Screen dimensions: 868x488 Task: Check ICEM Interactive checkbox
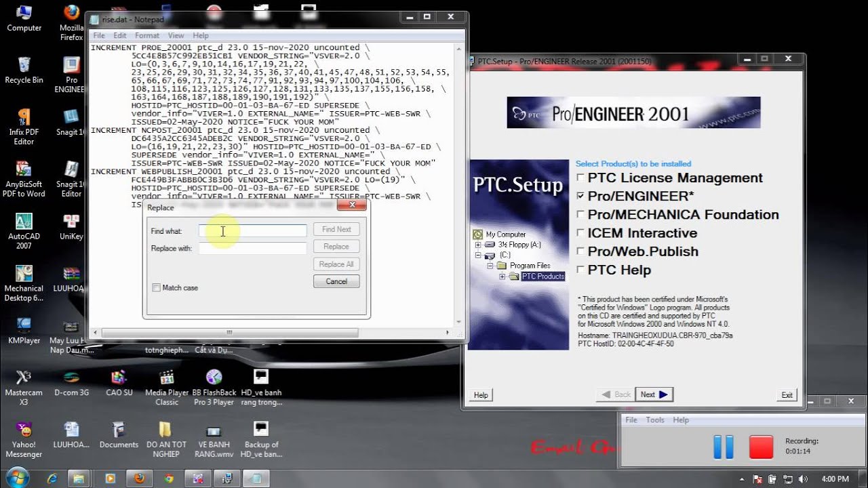pyautogui.click(x=580, y=232)
